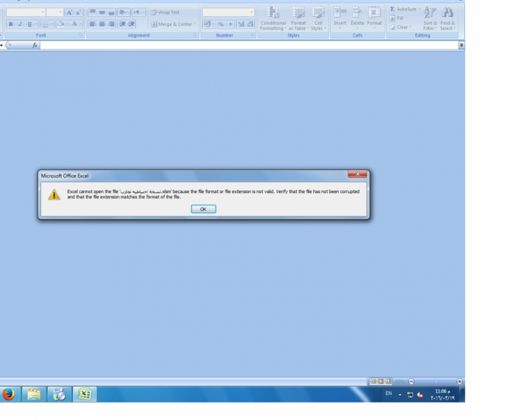Click the Insert Function fx button
The width and height of the screenshot is (525, 420).
click(35, 45)
